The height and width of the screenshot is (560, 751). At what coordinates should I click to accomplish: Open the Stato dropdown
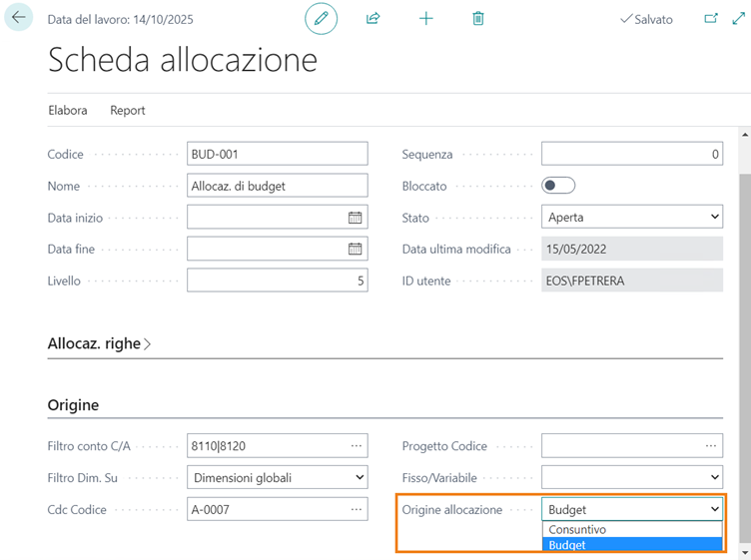coord(631,217)
